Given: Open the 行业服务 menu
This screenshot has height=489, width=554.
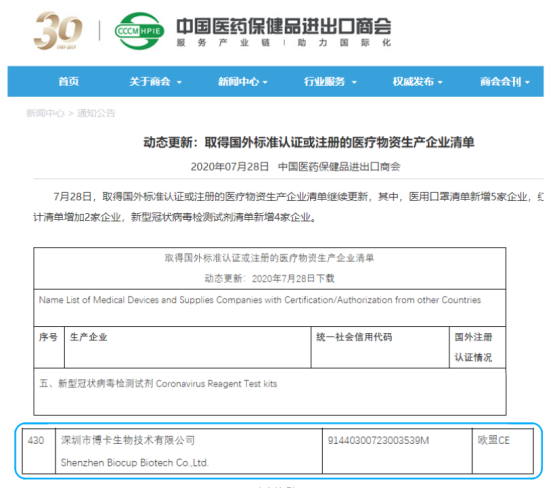Looking at the screenshot, I should point(325,82).
